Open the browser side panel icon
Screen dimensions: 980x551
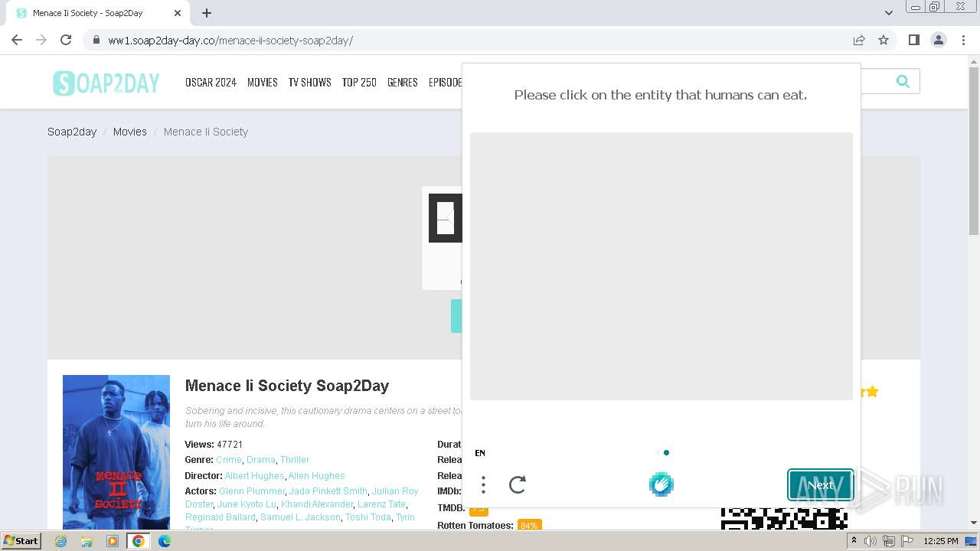[913, 40]
